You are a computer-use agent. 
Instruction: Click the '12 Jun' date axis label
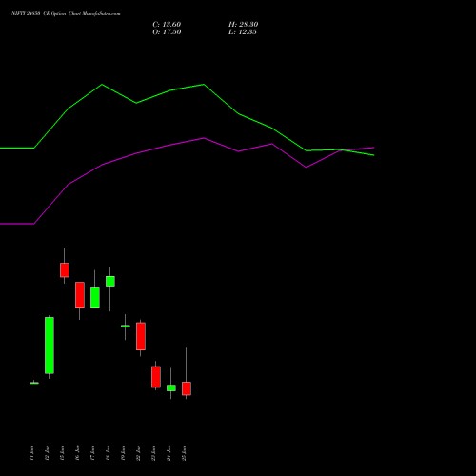tap(47, 453)
